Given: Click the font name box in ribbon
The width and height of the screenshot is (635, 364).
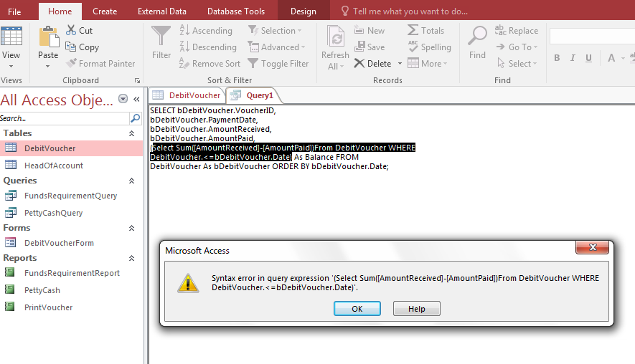Looking at the screenshot, I should pos(592,37).
